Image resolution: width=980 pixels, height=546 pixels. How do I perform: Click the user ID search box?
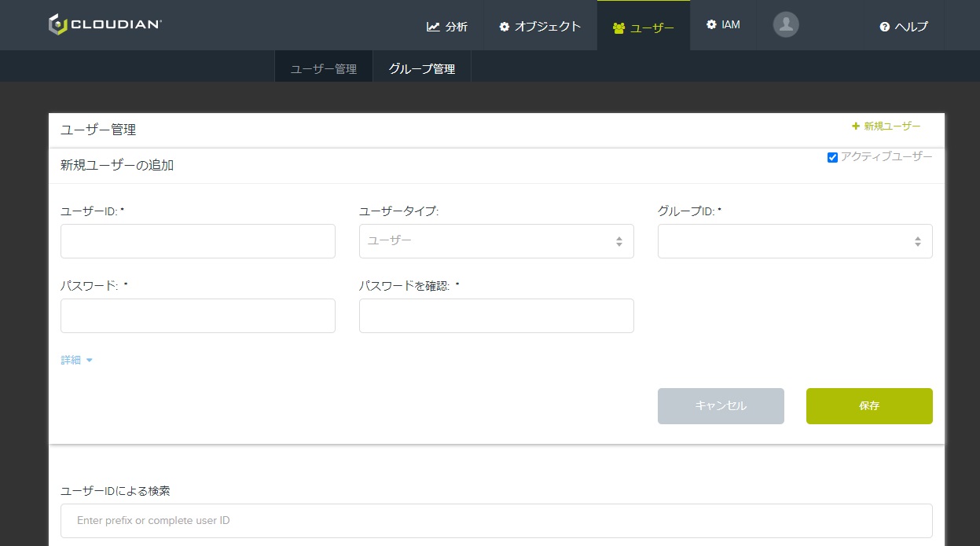point(496,521)
